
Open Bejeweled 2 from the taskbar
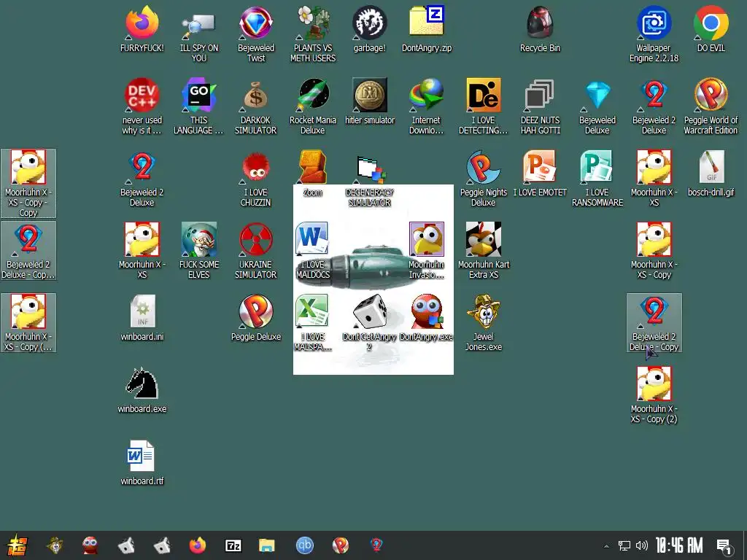point(376,545)
